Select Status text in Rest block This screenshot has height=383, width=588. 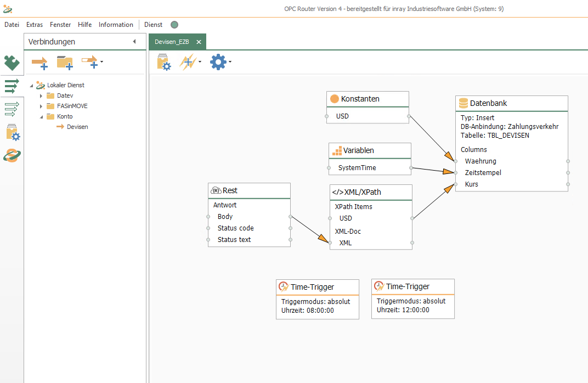click(x=249, y=240)
